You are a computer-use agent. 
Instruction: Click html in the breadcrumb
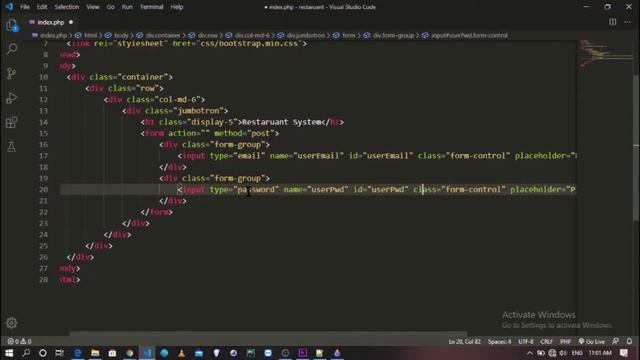coord(90,36)
